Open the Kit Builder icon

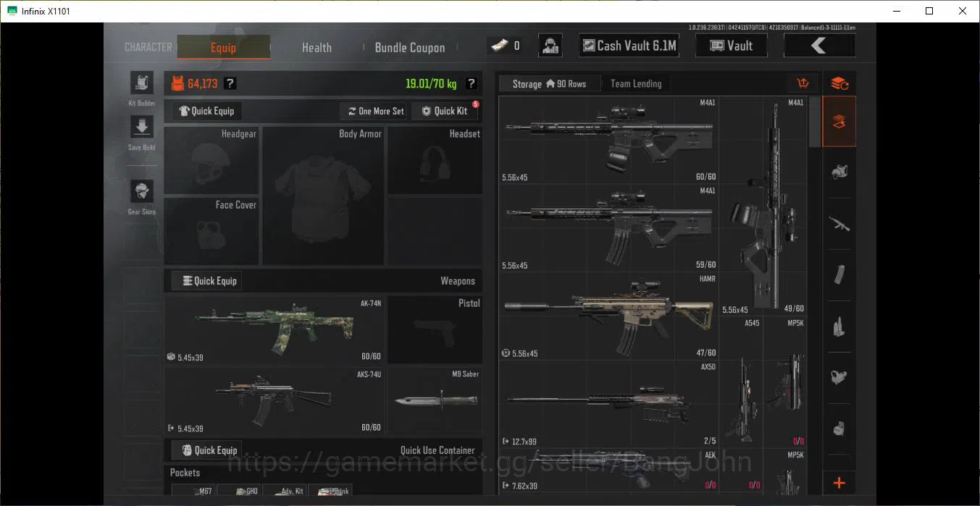tap(141, 83)
